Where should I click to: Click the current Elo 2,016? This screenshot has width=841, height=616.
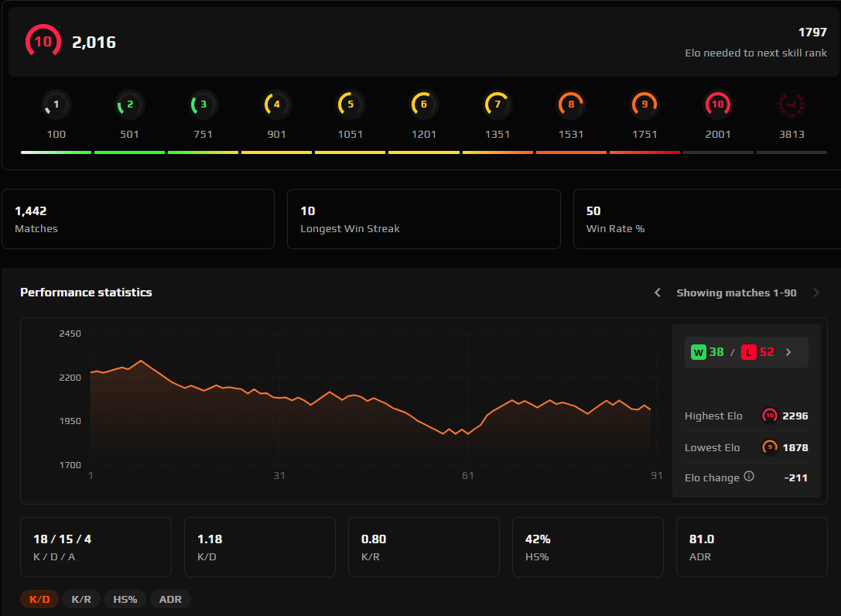pos(94,43)
